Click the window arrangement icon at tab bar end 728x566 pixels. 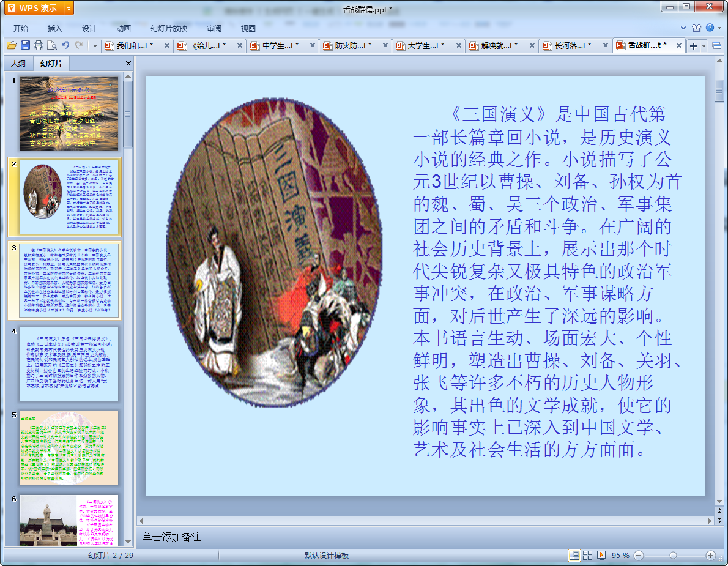pyautogui.click(x=717, y=45)
